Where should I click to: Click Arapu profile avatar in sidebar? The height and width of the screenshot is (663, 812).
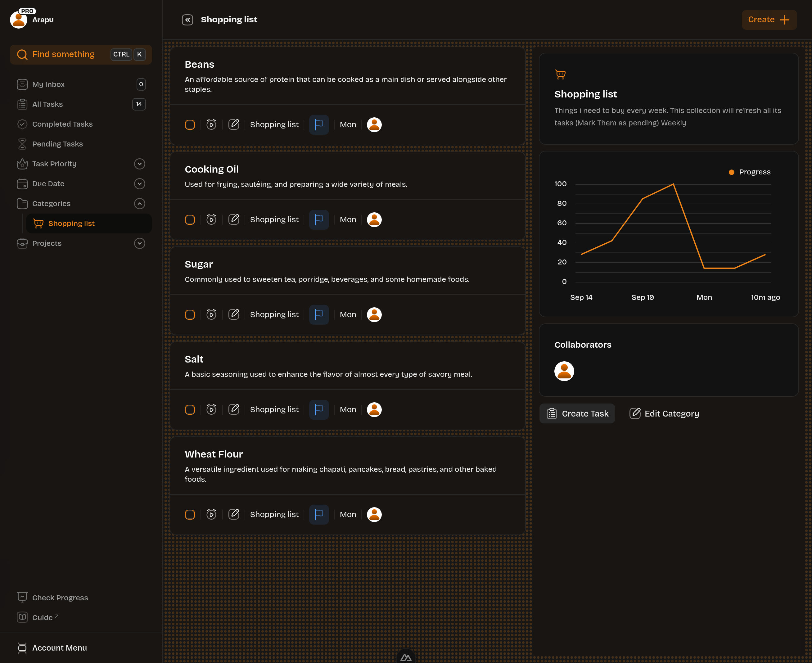tap(18, 20)
